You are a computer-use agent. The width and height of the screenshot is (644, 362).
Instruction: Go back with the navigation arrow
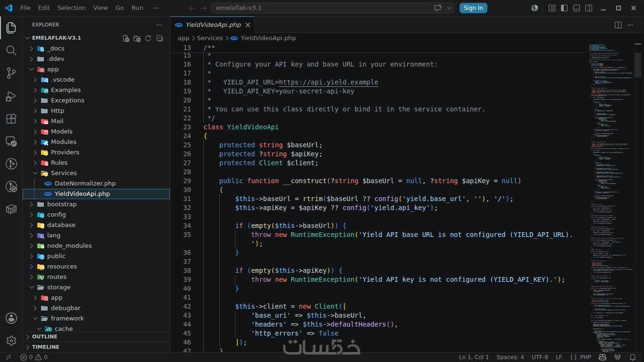[x=192, y=8]
